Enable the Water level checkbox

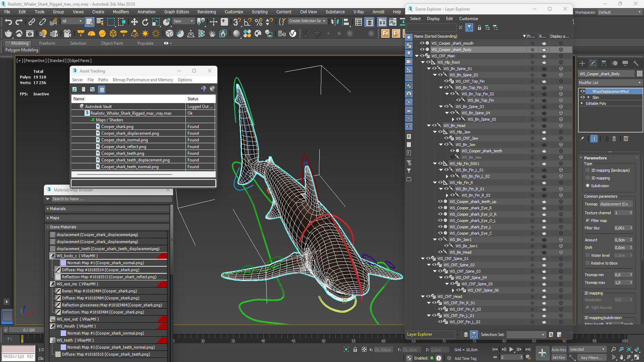588,256
